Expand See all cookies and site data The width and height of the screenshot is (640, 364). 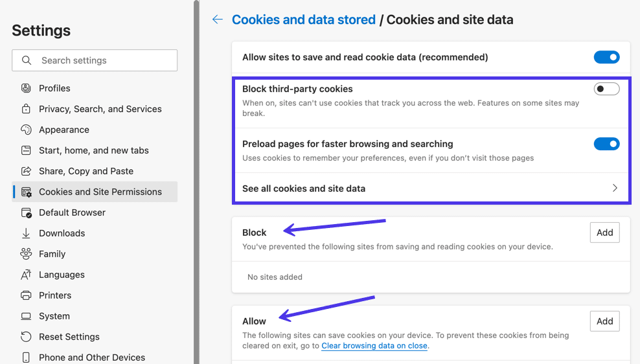[431, 188]
